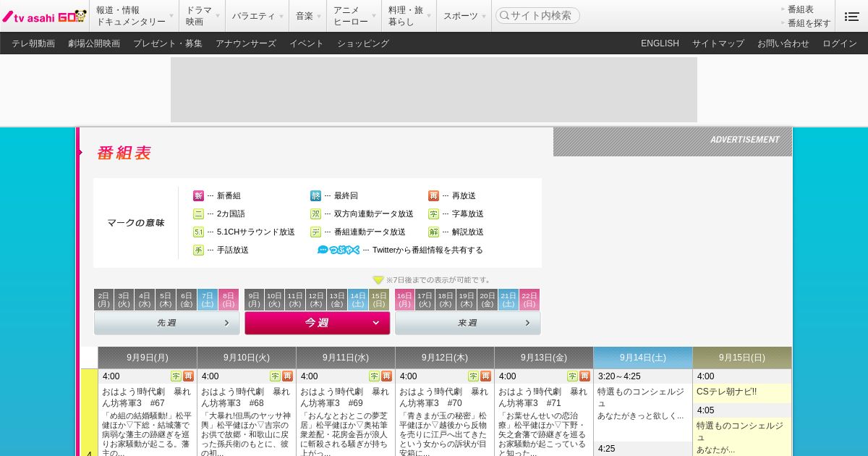Screen dimensions: 868x456
Task: Select 14日(土) date tab
Action: pyautogui.click(x=358, y=300)
